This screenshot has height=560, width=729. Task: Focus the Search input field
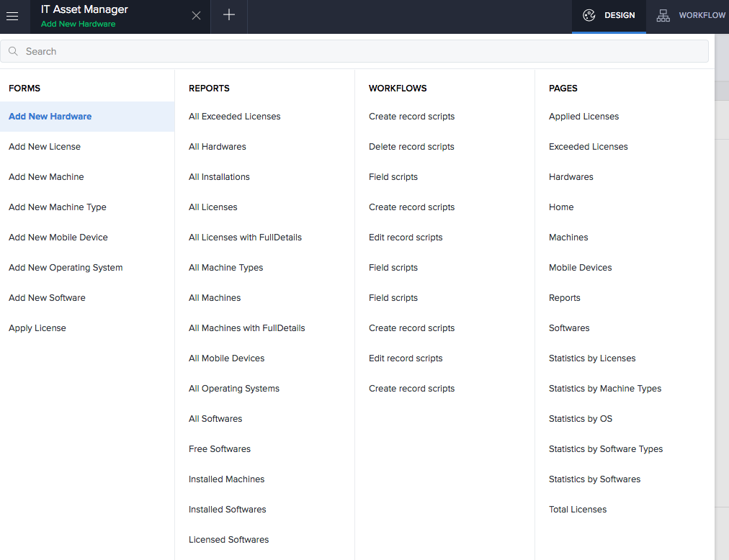pyautogui.click(x=354, y=51)
